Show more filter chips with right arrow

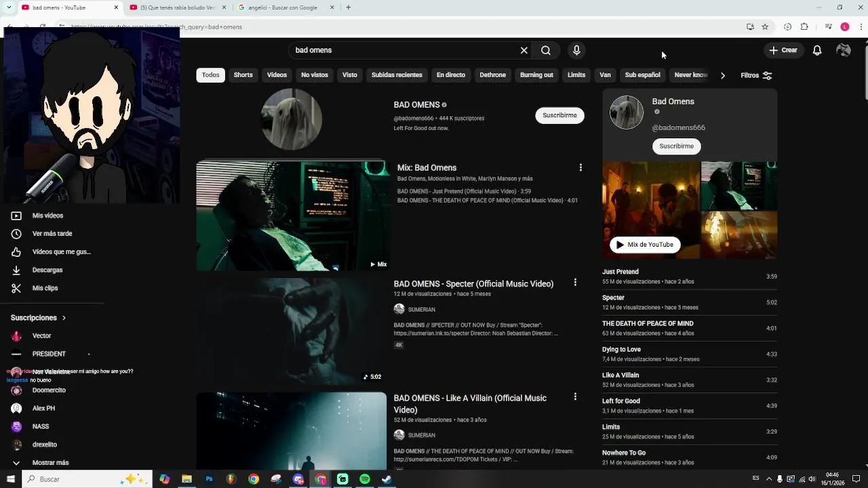(x=723, y=75)
